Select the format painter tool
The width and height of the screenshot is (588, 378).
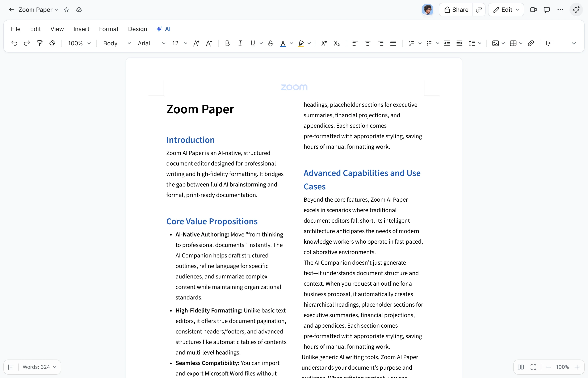[39, 43]
